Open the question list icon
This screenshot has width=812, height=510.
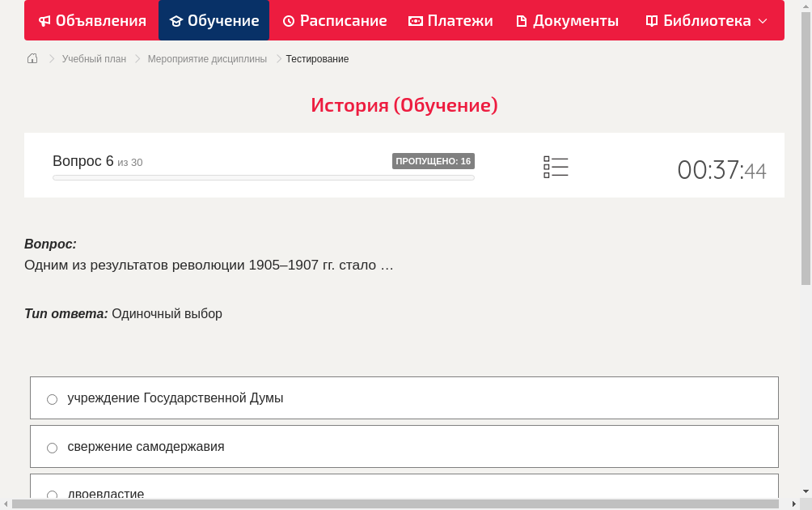[556, 168]
